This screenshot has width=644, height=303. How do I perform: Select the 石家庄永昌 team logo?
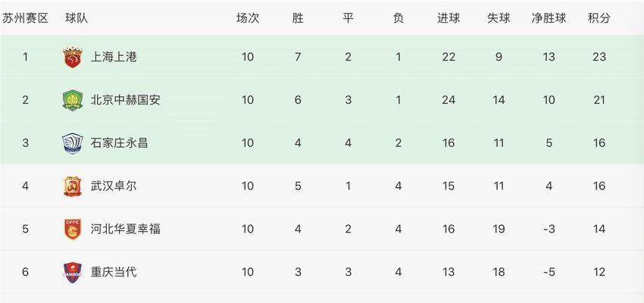pos(73,143)
